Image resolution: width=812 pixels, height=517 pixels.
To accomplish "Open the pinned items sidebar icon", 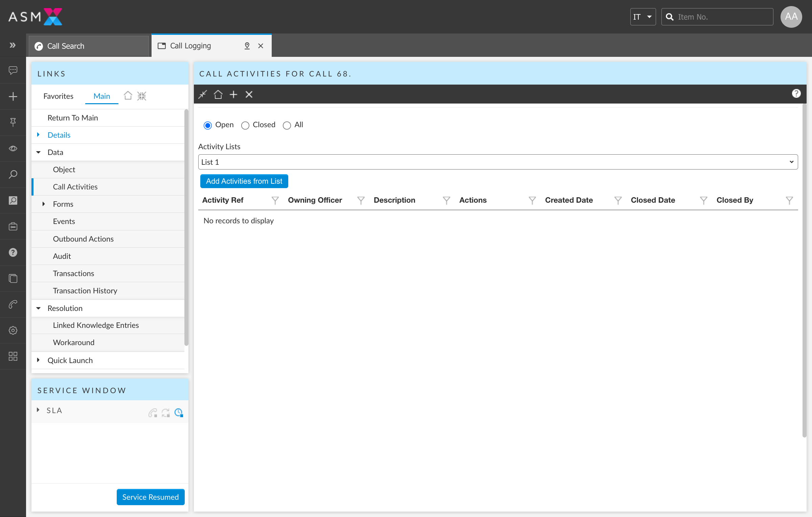I will coord(13,122).
